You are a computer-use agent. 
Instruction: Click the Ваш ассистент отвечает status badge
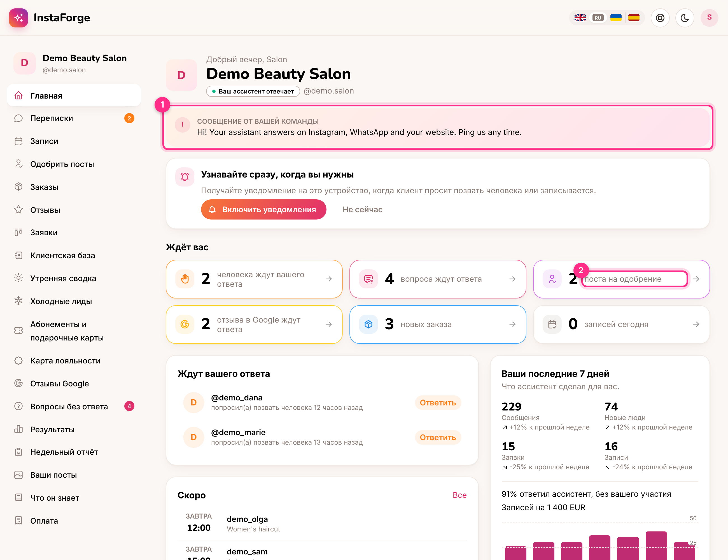coord(253,91)
